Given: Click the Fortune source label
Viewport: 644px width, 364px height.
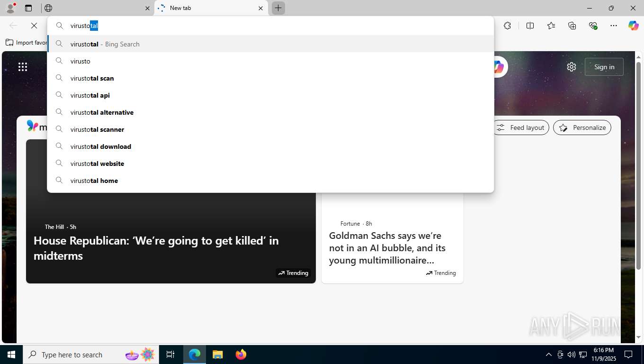Looking at the screenshot, I should coord(350,224).
